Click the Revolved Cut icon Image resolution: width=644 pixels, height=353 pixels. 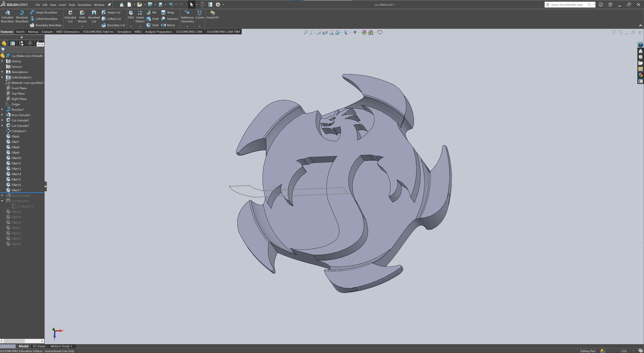tap(94, 16)
